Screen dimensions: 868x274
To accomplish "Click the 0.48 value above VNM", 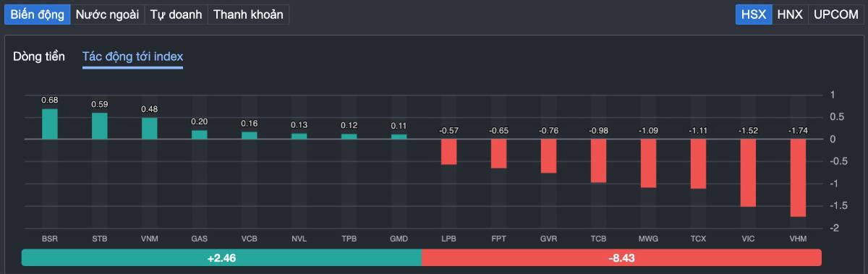I will point(150,109).
